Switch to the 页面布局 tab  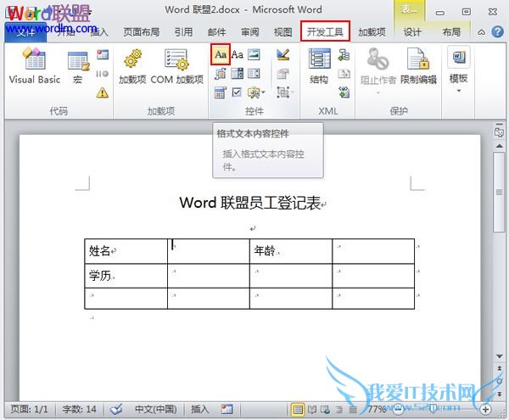coord(142,32)
